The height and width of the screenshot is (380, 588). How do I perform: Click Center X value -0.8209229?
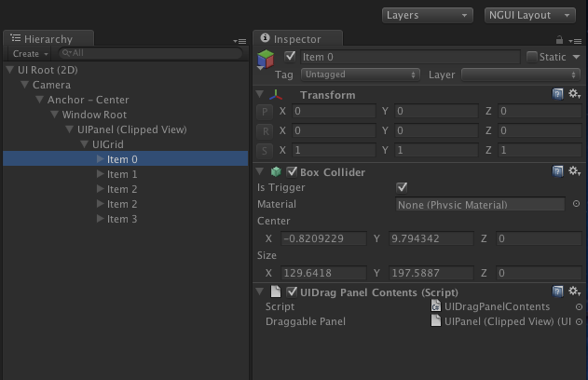[x=323, y=238]
